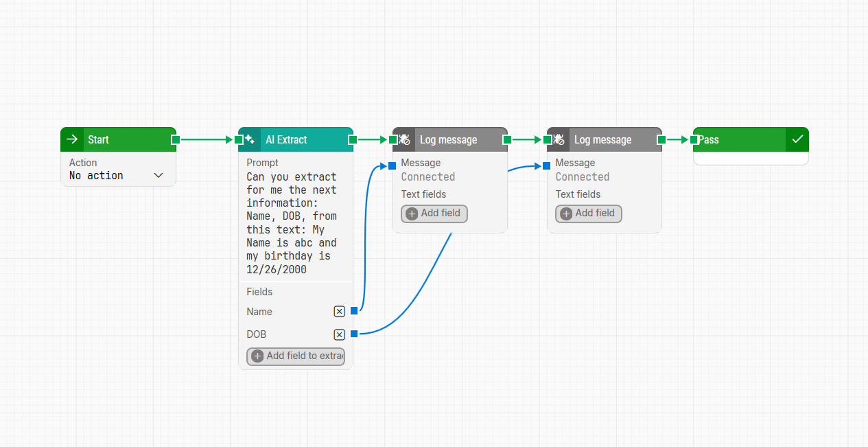The width and height of the screenshot is (868, 447).
Task: Remove the DOB field with X icon
Action: [339, 334]
